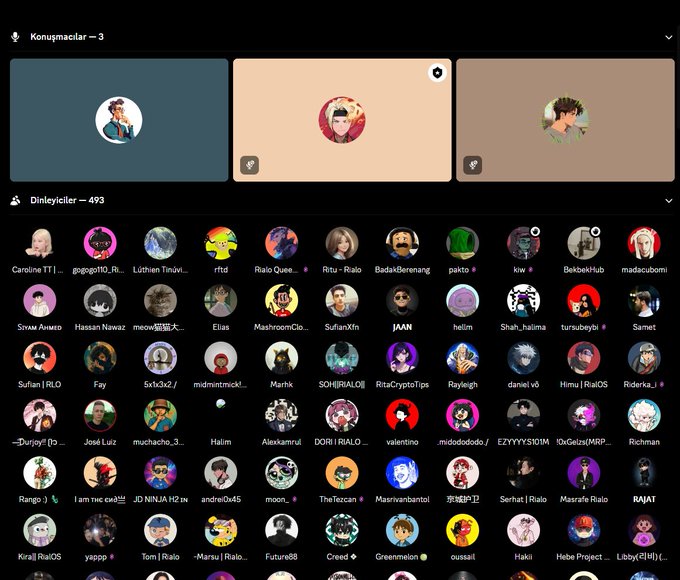This screenshot has width=680, height=580.
Task: Click the name Serhat | Rialo
Action: 523,500
